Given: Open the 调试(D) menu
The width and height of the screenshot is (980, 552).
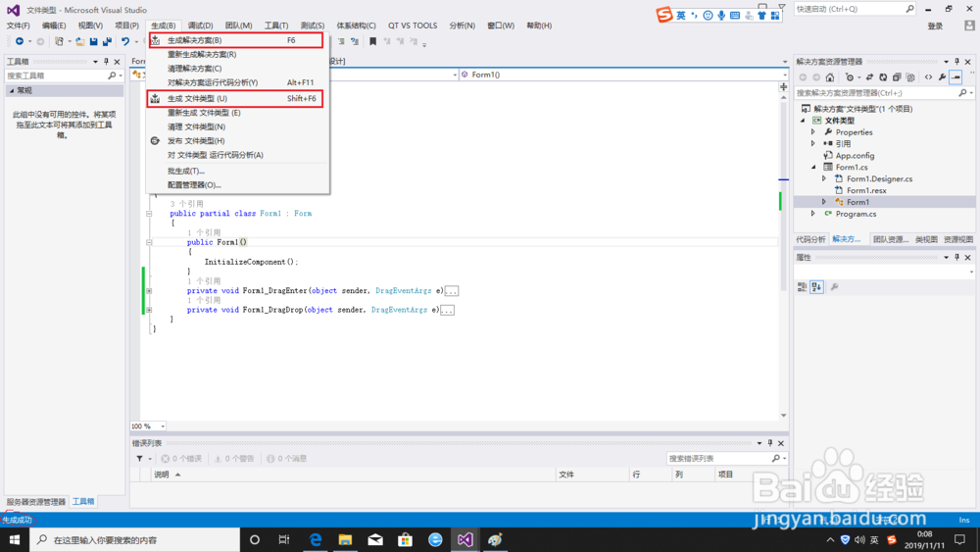Looking at the screenshot, I should point(200,25).
